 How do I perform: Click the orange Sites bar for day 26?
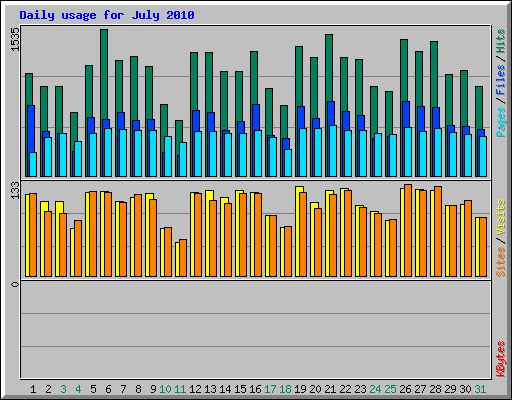[408, 230]
